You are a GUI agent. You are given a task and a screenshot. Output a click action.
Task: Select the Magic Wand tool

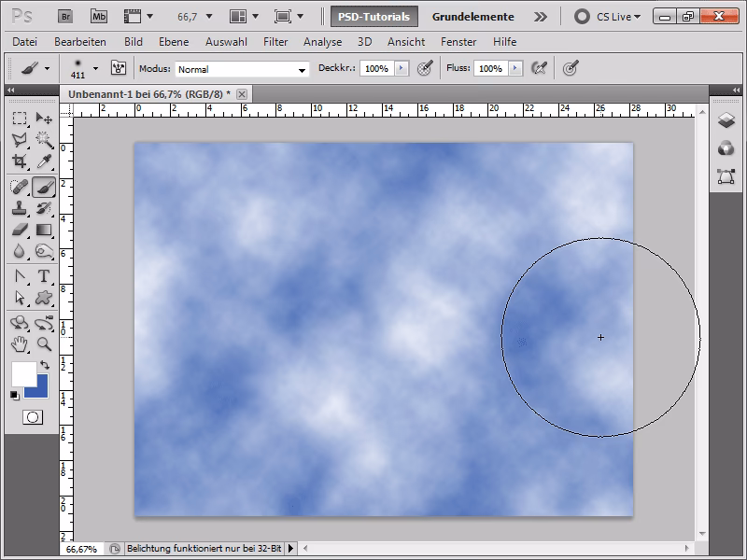(x=44, y=139)
